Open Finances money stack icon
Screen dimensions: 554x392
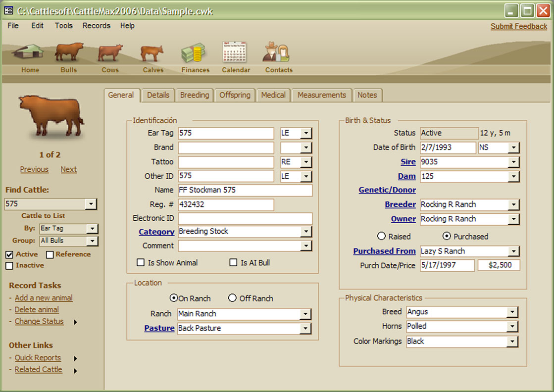[x=194, y=53]
